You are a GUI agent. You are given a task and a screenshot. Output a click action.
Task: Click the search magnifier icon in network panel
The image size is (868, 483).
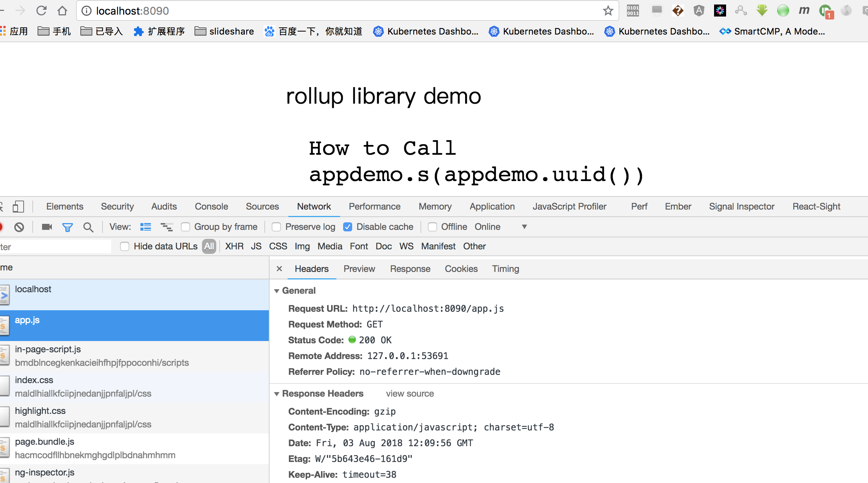click(x=89, y=226)
